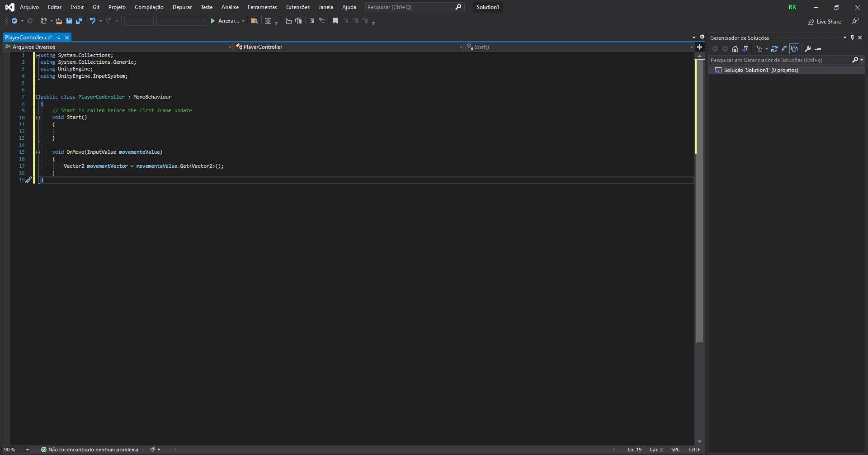Image resolution: width=868 pixels, height=455 pixels.
Task: Click the magnifier in Solution Explorer search box
Action: 855,60
